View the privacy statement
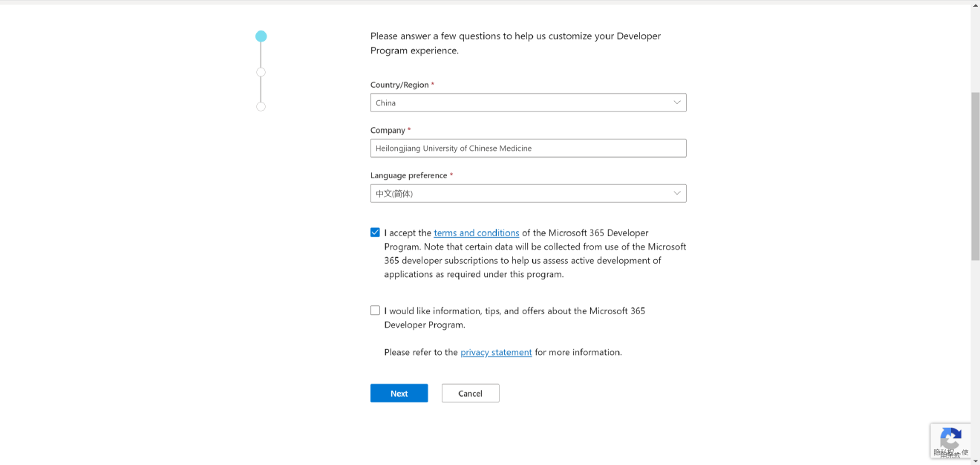The height and width of the screenshot is (465, 980). tap(496, 351)
